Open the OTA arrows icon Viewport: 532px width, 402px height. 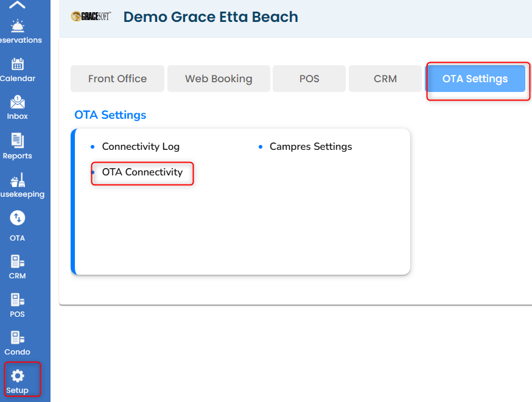[18, 218]
